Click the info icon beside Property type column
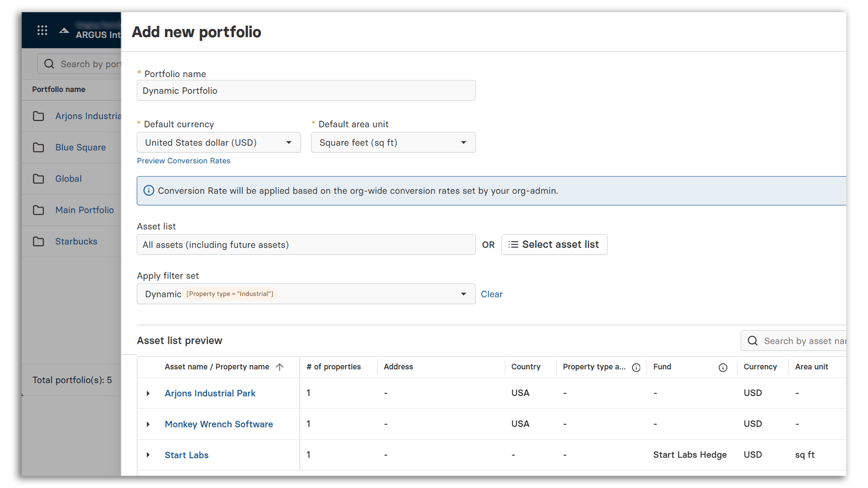The width and height of the screenshot is (868, 488). tap(636, 367)
